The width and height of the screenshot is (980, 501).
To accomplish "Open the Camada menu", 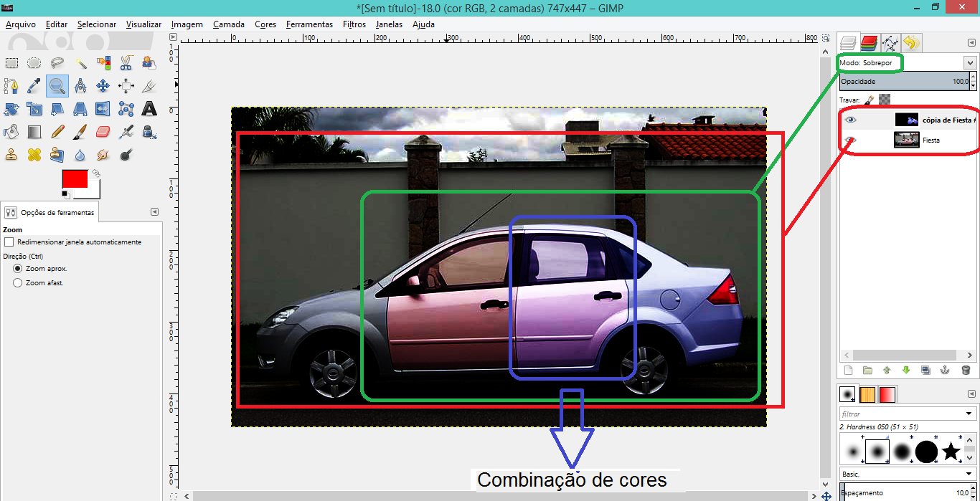I will [228, 24].
